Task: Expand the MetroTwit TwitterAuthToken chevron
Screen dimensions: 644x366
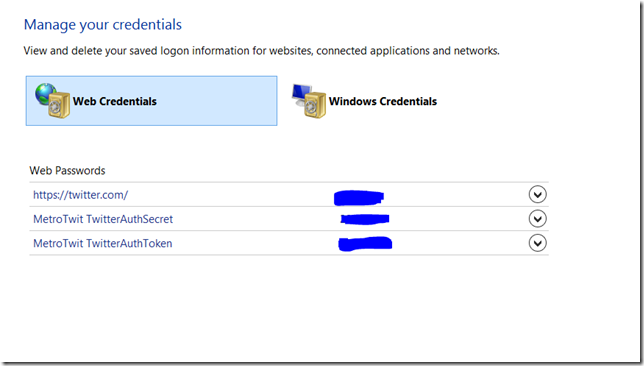Action: tap(537, 243)
